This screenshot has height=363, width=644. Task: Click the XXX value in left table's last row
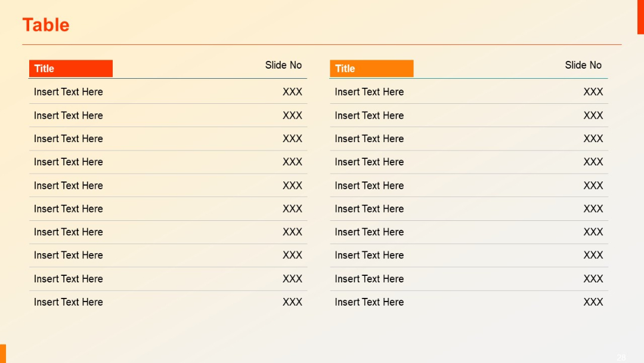(292, 302)
